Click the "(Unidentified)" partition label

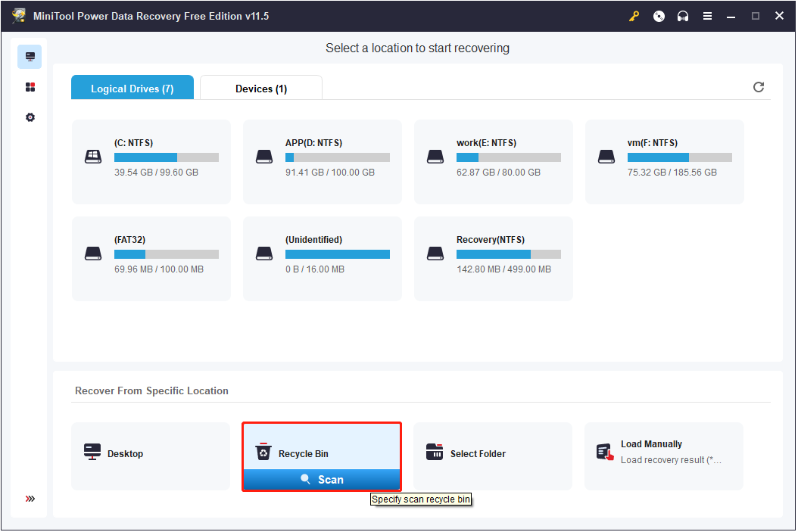coord(313,240)
